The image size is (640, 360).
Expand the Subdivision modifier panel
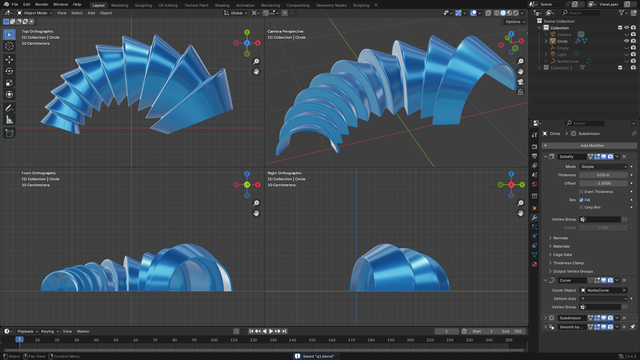coord(545,318)
